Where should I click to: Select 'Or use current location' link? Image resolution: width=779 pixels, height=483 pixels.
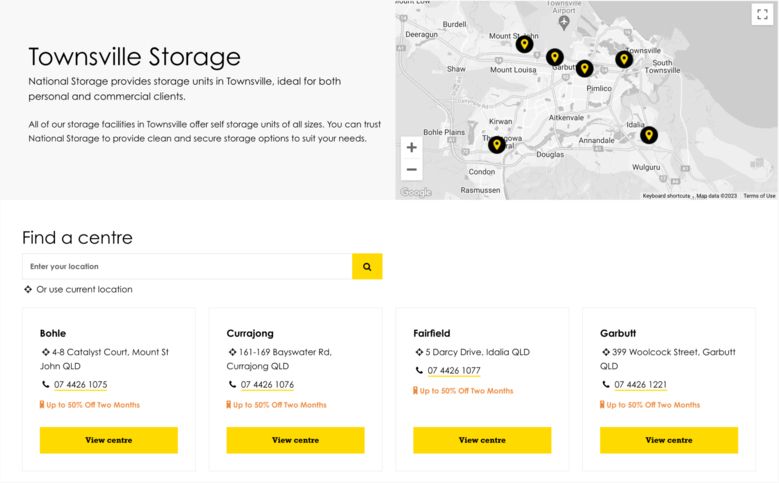pyautogui.click(x=84, y=289)
